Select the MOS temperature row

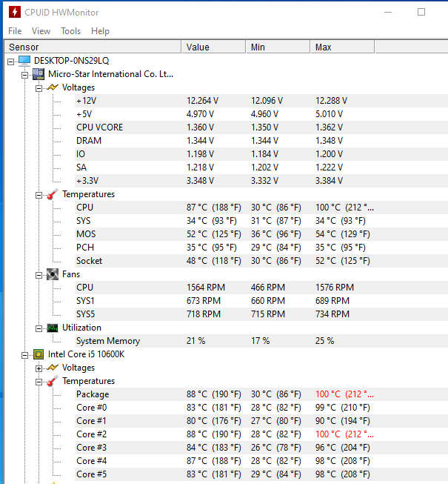[261, 234]
